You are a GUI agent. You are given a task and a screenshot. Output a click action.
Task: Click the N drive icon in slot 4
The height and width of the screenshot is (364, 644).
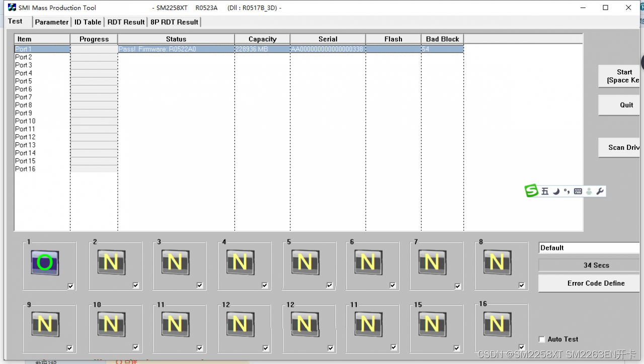pyautogui.click(x=240, y=262)
